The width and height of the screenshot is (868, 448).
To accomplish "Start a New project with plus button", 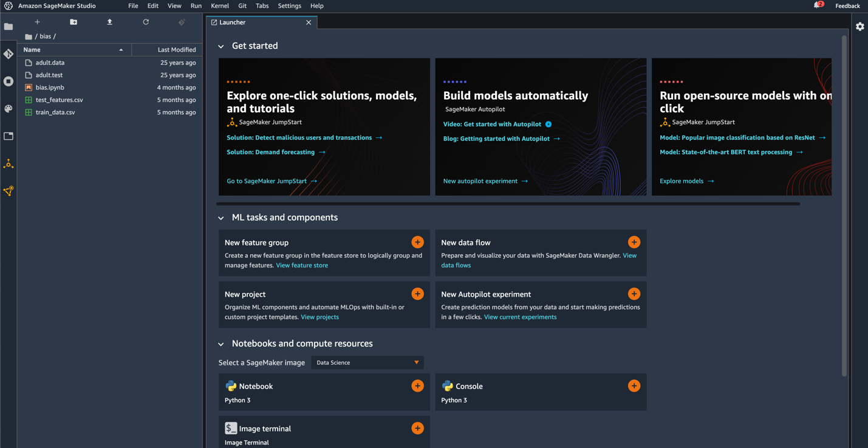I will point(417,294).
